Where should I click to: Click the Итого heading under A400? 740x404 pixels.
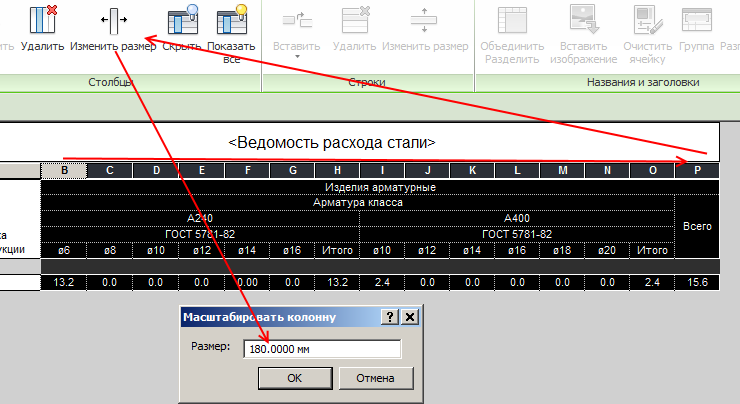coord(652,250)
